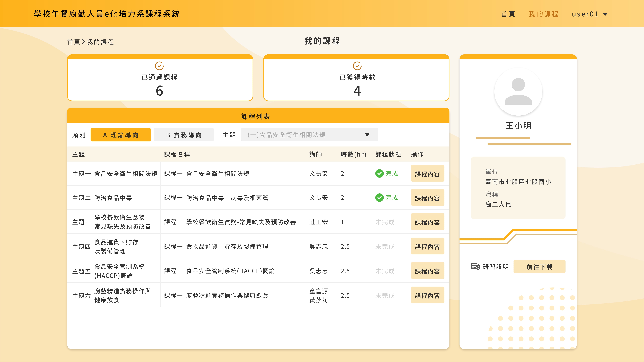The image size is (644, 362).
Task: Click the 已通過課程 summary card
Action: (160, 78)
